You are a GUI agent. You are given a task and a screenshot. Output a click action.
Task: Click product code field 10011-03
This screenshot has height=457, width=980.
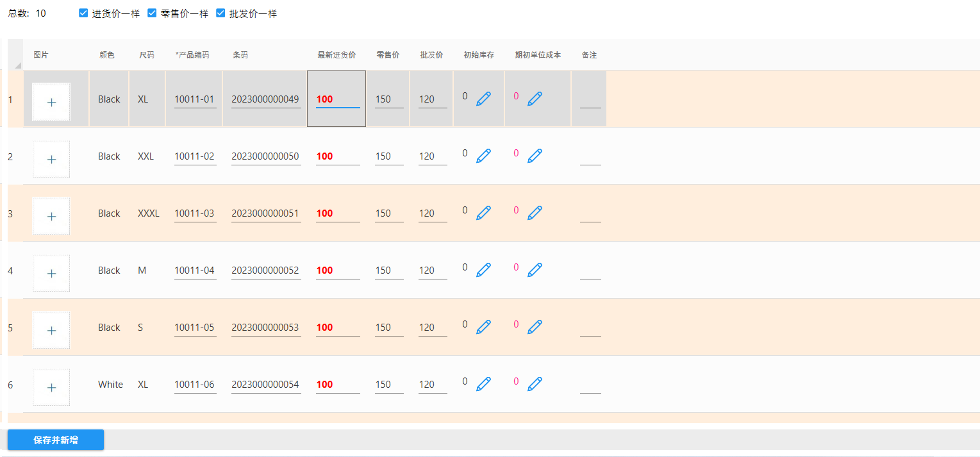[x=195, y=213]
